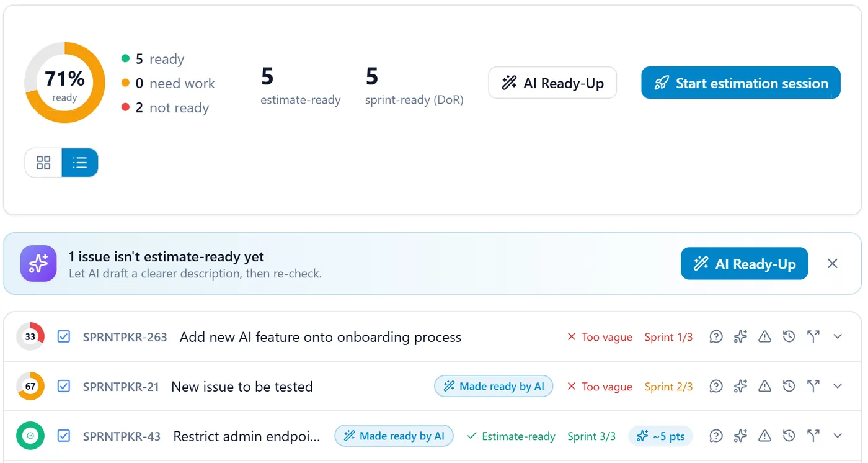Click the red readiness ring showing 33

click(30, 337)
